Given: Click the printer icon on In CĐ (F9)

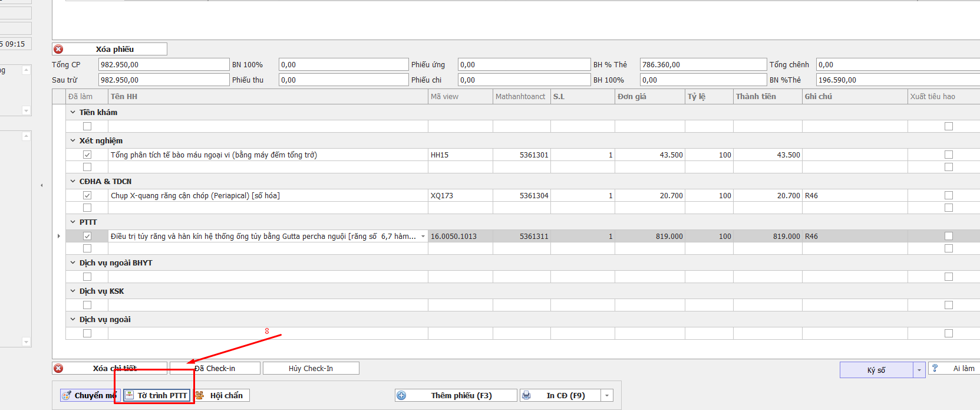Looking at the screenshot, I should (x=526, y=395).
